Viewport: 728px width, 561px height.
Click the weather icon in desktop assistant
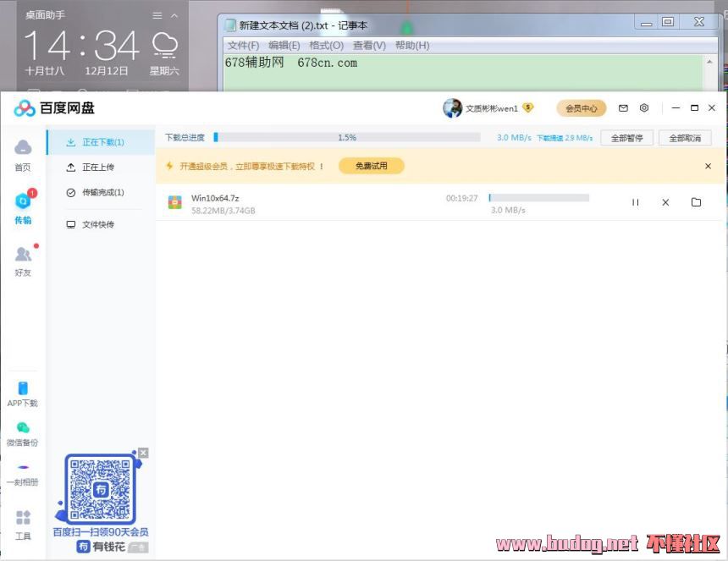(x=165, y=46)
